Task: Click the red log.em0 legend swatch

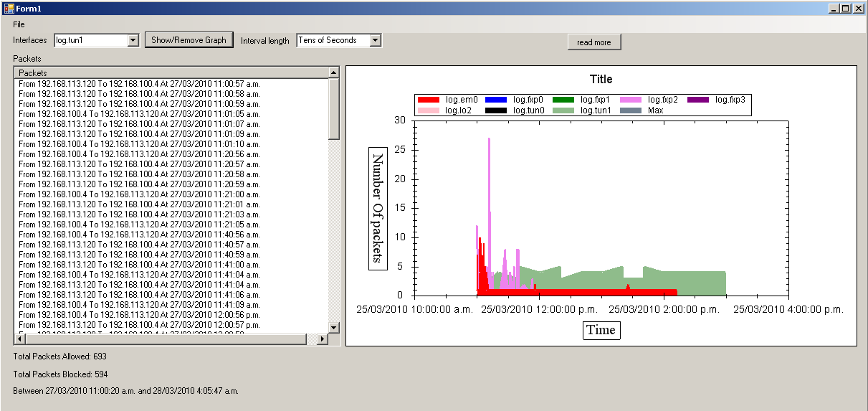Action: tap(429, 100)
